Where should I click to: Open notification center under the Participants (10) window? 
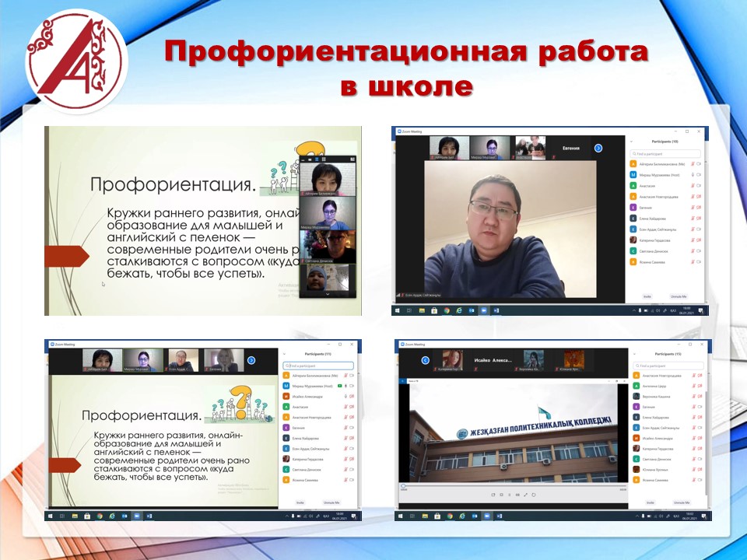coord(701,310)
